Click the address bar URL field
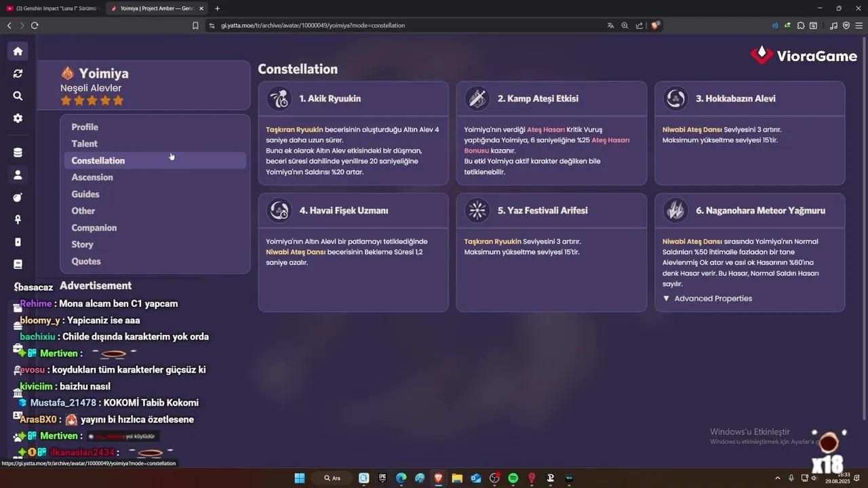This screenshot has width=868, height=488. pos(407,25)
